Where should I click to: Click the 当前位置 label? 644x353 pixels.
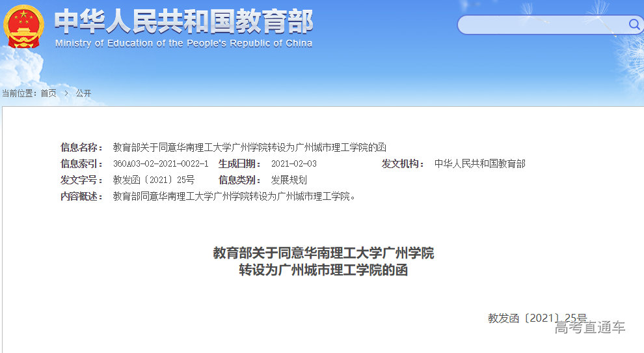pyautogui.click(x=19, y=93)
